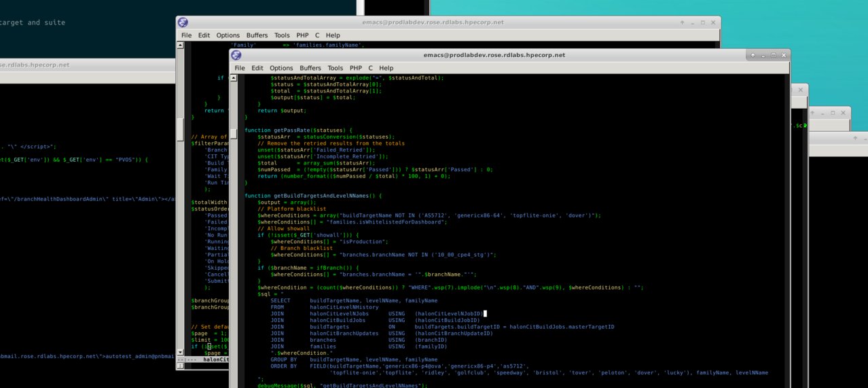868x388 pixels.
Task: Click emacs icon in back window title bar
Action: pyautogui.click(x=183, y=22)
